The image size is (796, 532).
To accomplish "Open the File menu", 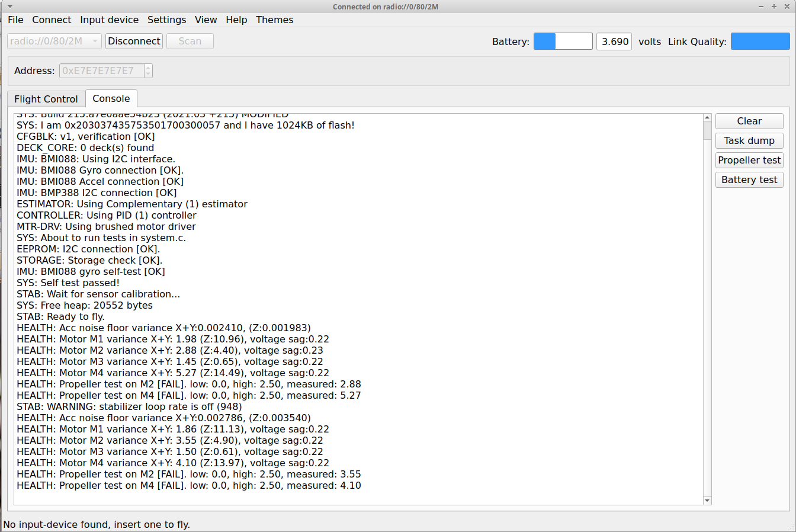I will [x=15, y=20].
